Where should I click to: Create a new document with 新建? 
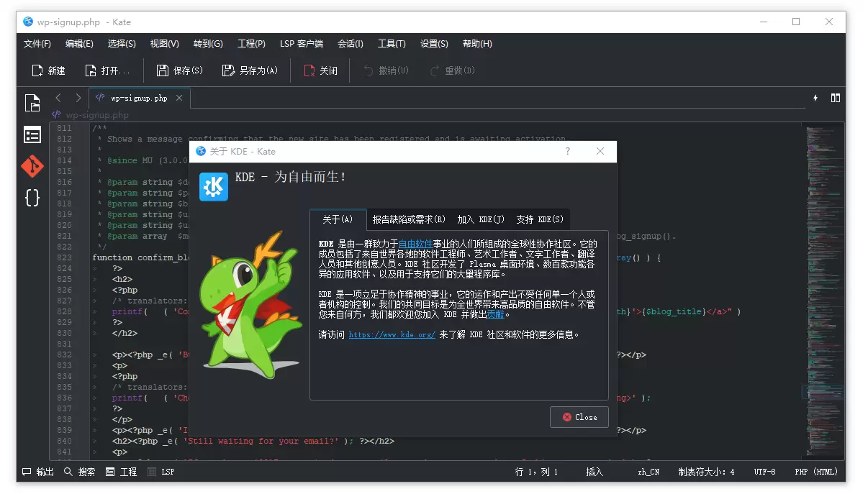coord(48,70)
